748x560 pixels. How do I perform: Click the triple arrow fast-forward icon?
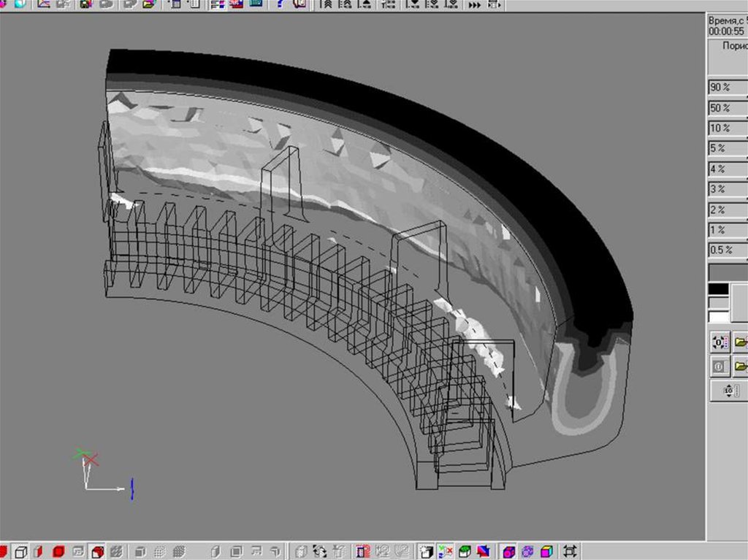(475, 4)
